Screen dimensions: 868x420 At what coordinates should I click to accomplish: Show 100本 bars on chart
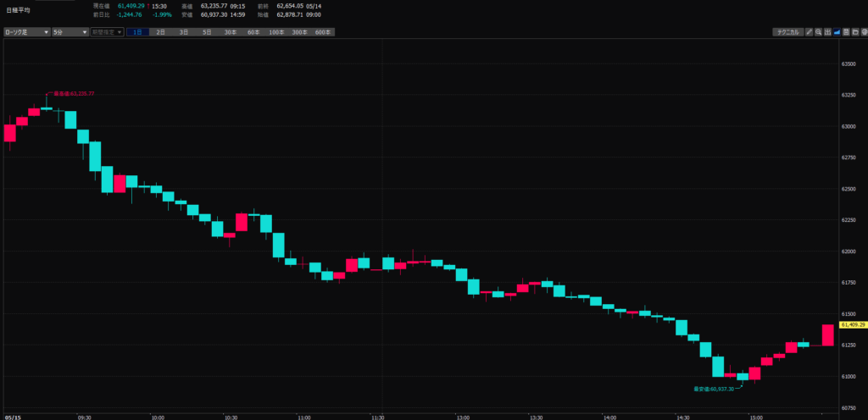[x=277, y=32]
